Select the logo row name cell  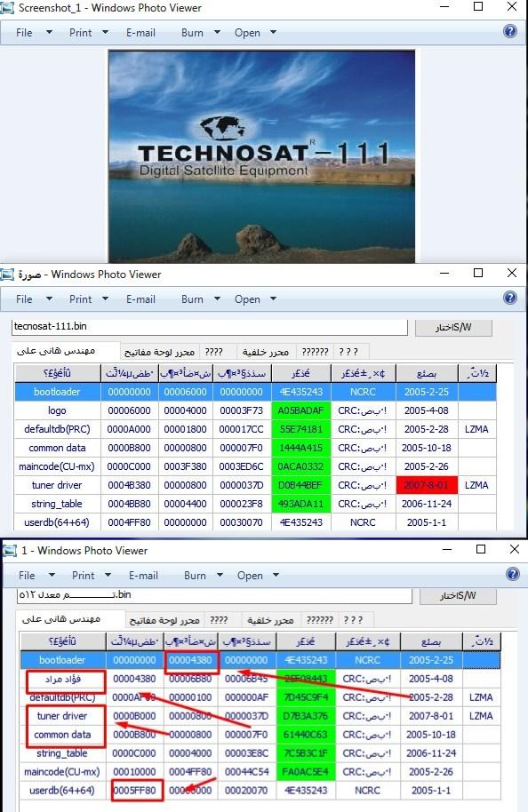pos(57,410)
